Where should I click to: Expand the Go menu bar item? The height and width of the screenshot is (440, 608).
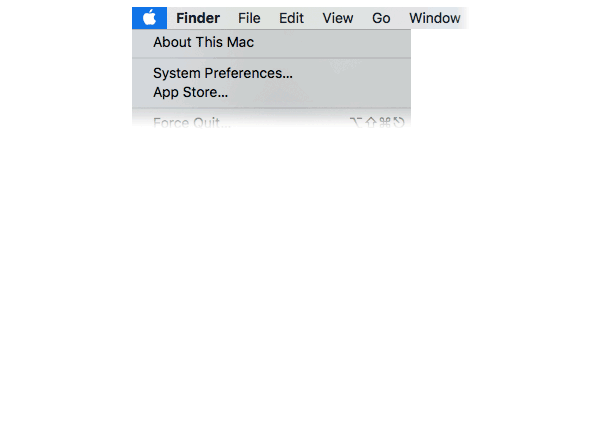tap(381, 18)
